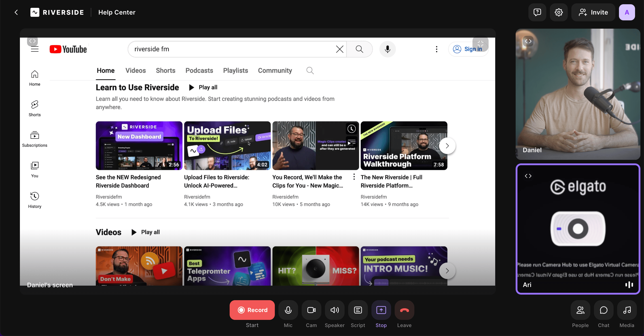644x336 pixels.
Task: Stop screen sharing button
Action: (381, 310)
